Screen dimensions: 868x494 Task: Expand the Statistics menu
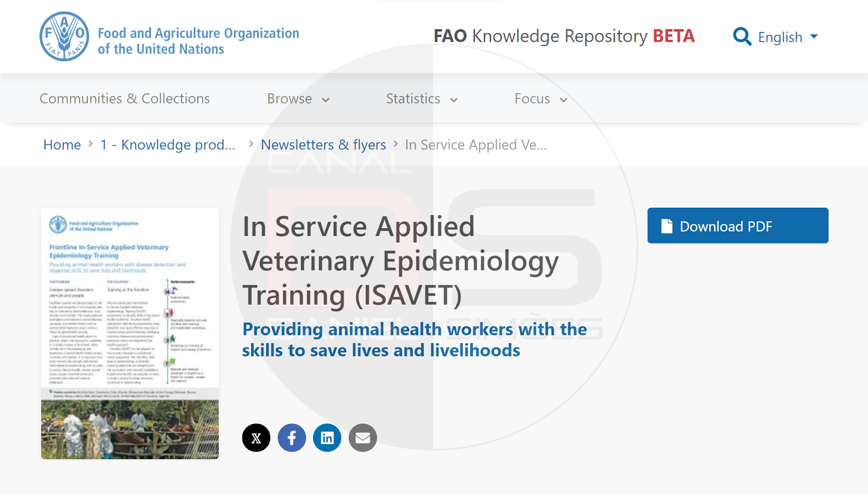(422, 99)
